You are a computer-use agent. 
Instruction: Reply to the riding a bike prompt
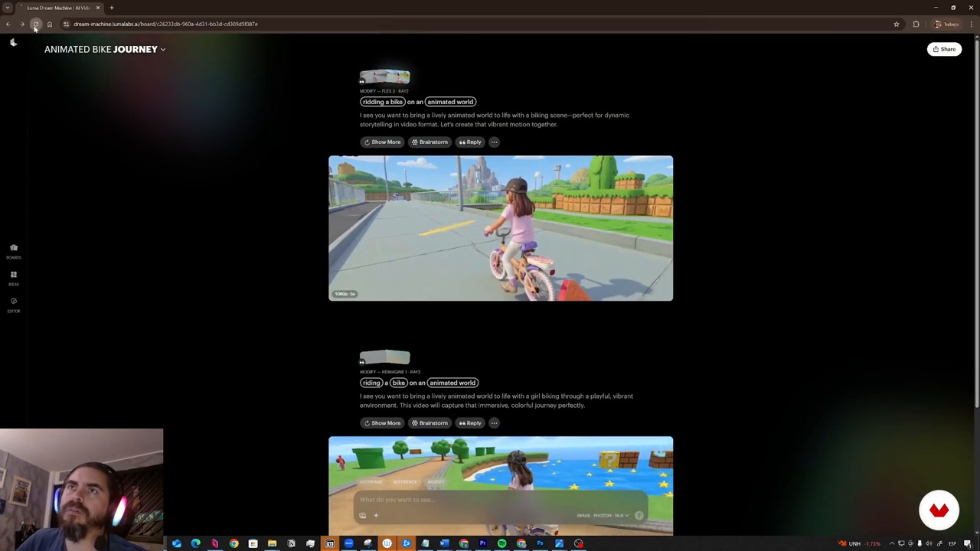click(x=470, y=422)
